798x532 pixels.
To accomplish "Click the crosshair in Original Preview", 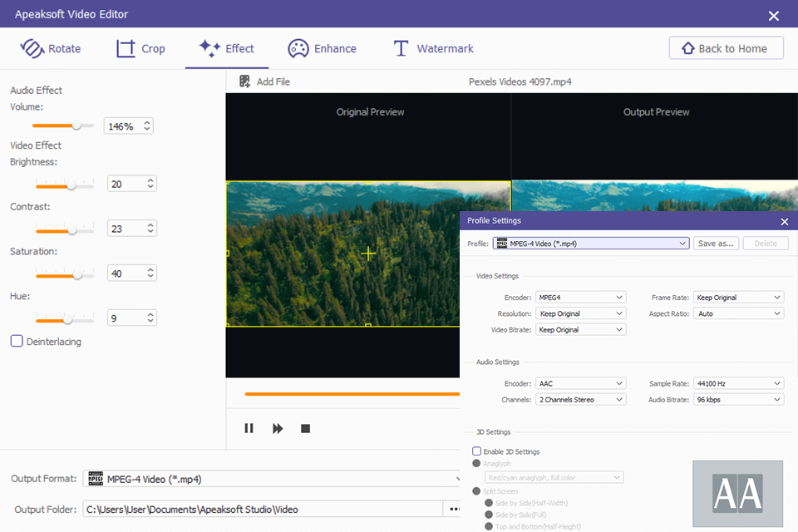I will pos(368,253).
